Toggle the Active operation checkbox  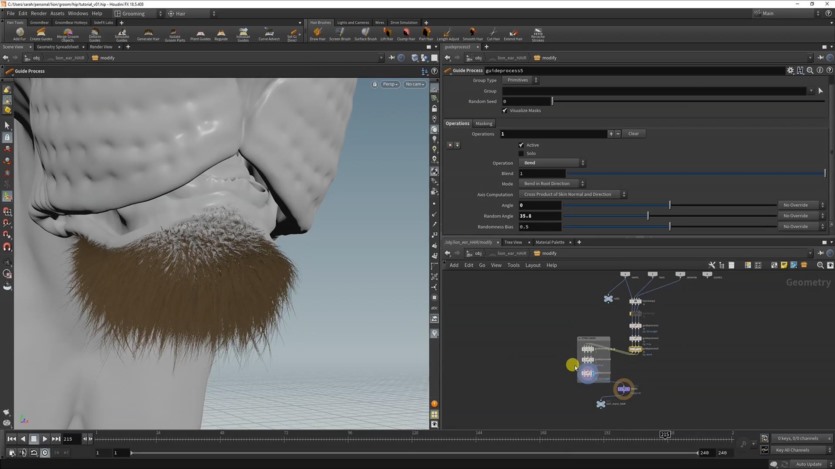tap(521, 145)
